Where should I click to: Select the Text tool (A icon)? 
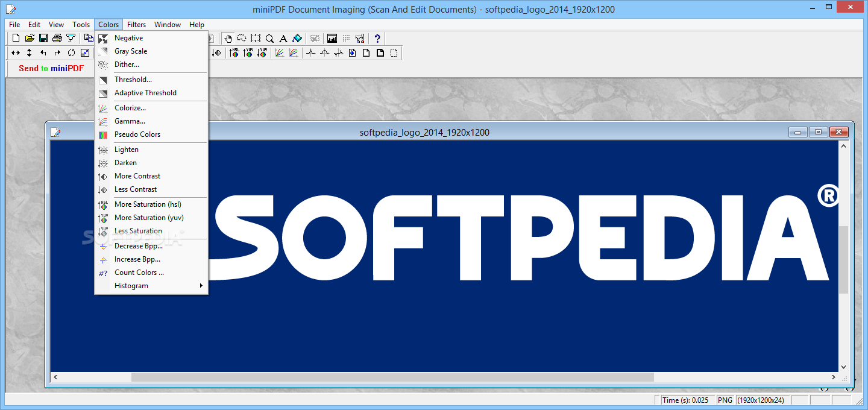click(283, 38)
